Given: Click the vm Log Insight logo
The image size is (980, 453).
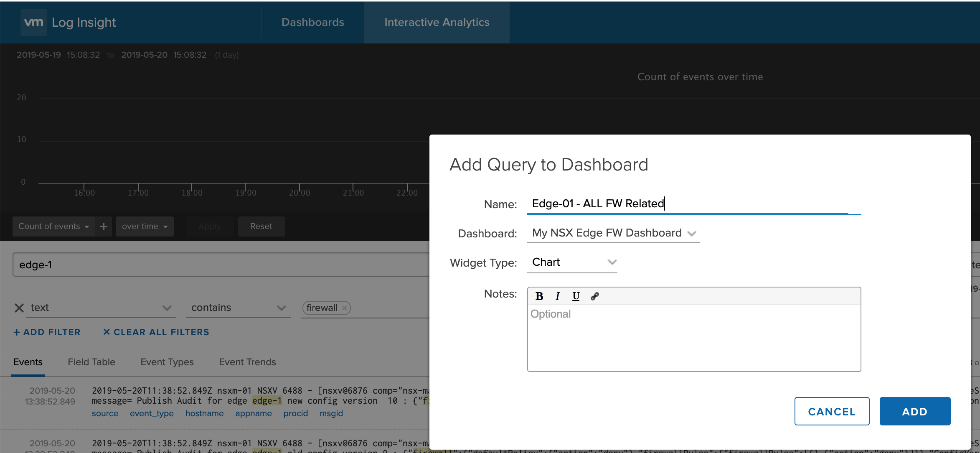Looking at the screenshot, I should click(x=34, y=22).
